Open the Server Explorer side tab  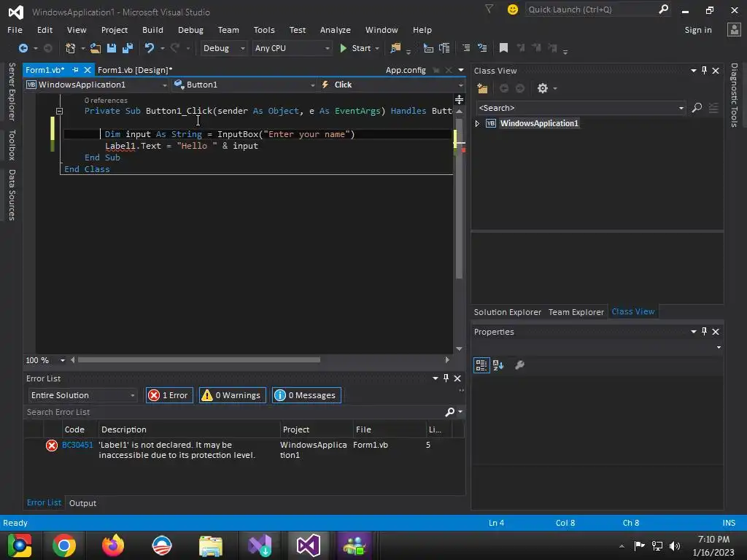(12, 91)
